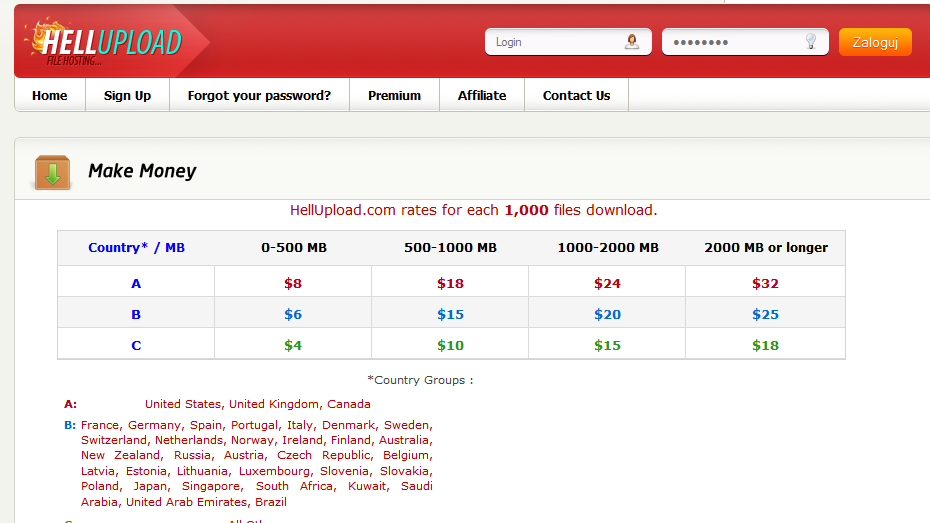Click the user avatar icon in Login field
Viewport: 930px width, 523px height.
point(632,42)
